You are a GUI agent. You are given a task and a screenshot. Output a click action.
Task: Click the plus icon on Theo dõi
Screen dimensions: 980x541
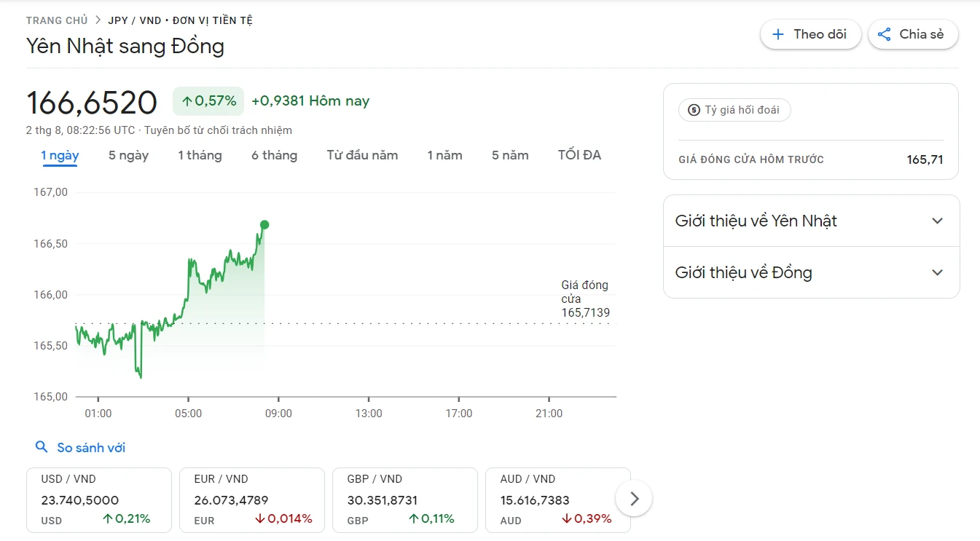tap(778, 34)
